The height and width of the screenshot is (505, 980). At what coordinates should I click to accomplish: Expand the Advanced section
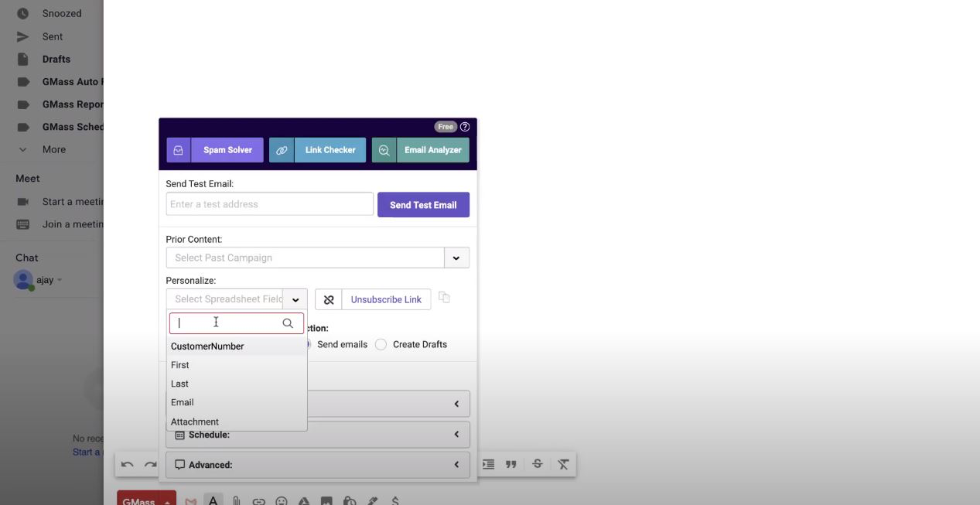[x=318, y=465]
